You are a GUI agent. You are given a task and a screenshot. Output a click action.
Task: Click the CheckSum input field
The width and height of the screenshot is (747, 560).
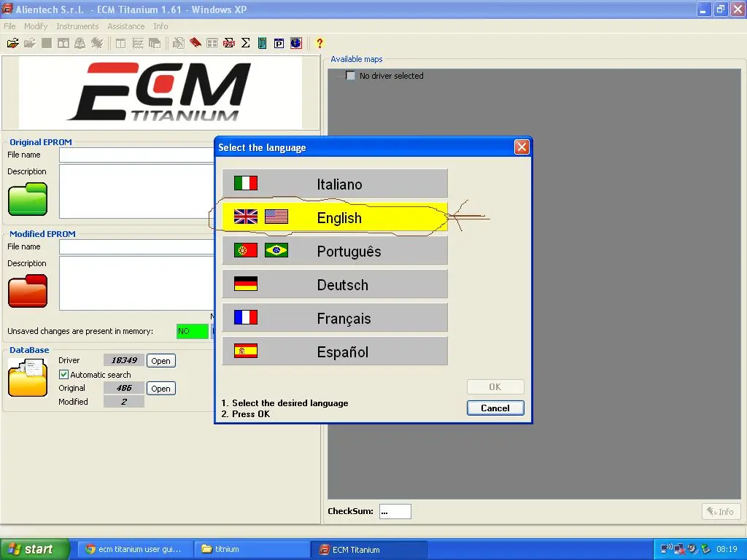[395, 511]
